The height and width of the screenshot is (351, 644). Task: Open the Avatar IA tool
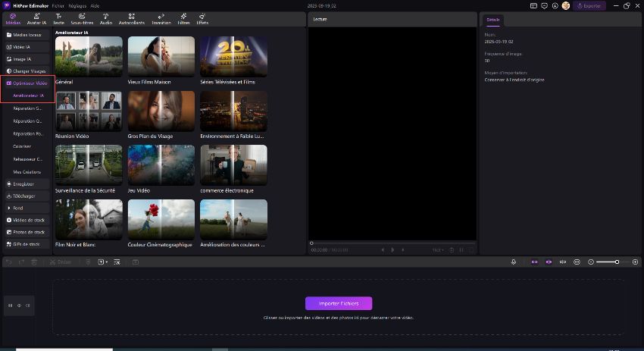[36, 19]
